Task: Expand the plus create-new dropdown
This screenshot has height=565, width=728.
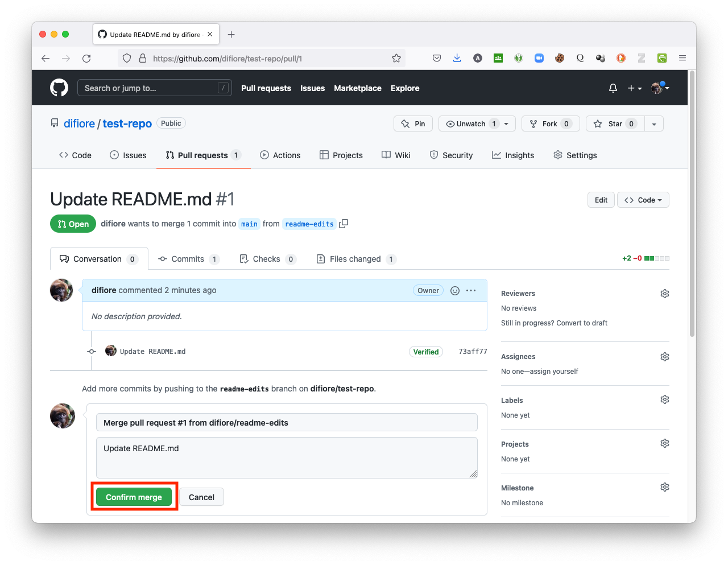Action: point(634,88)
